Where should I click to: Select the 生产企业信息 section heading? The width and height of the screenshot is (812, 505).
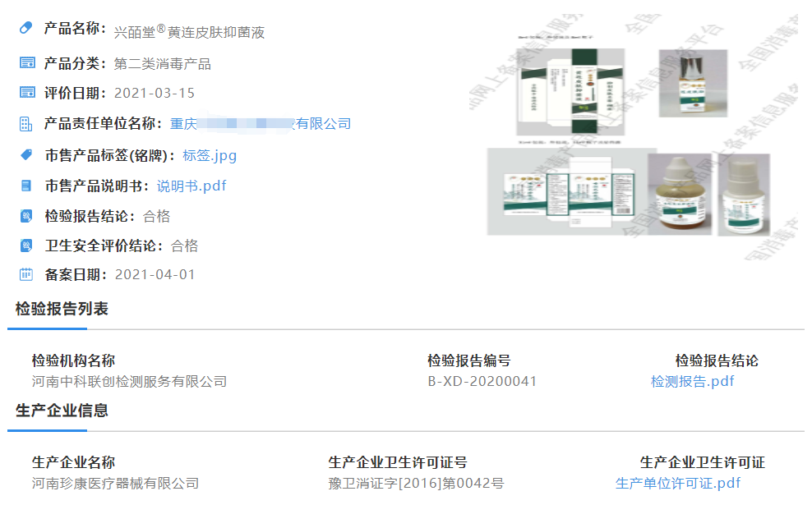pos(62,411)
